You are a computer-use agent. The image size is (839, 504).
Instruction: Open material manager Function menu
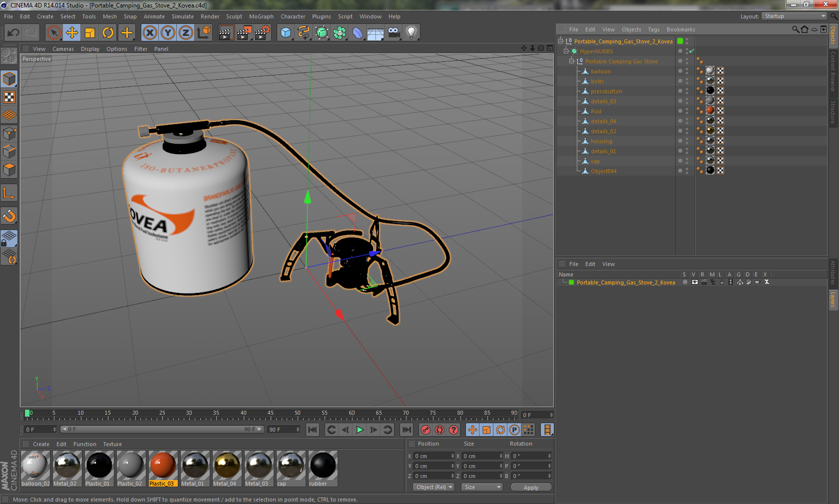tap(84, 444)
